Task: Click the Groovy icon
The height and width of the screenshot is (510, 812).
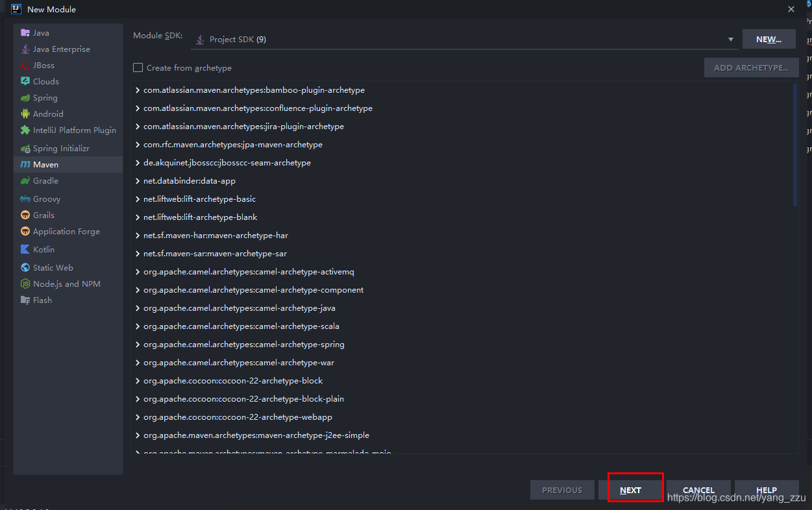Action: click(x=25, y=199)
